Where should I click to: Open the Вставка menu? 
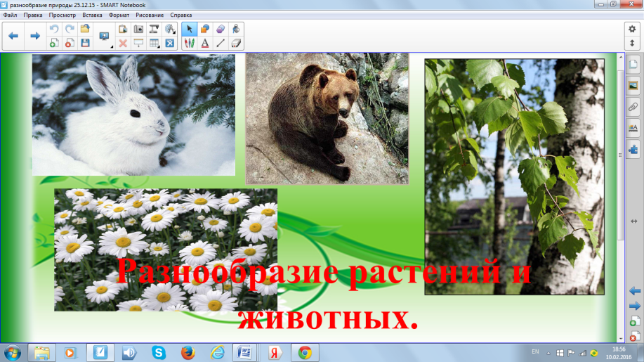pyautogui.click(x=91, y=15)
